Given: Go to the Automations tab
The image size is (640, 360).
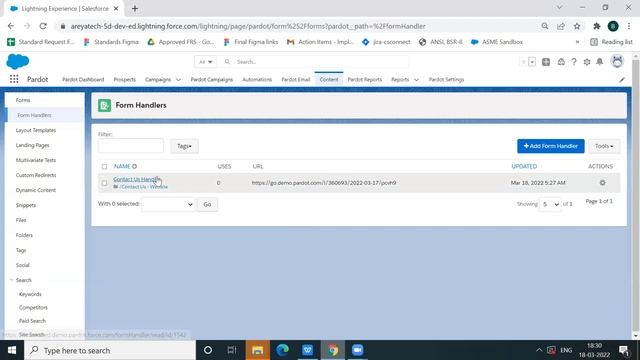Looking at the screenshot, I should click(257, 80).
